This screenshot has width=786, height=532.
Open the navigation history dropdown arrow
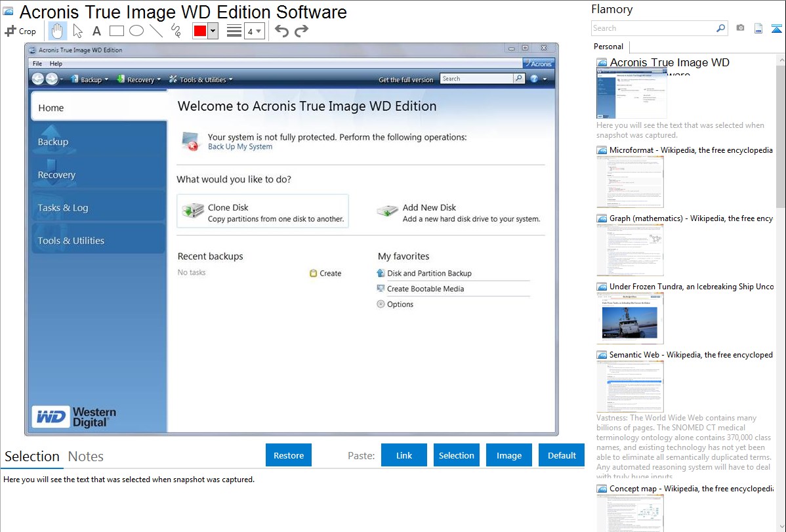coord(62,79)
